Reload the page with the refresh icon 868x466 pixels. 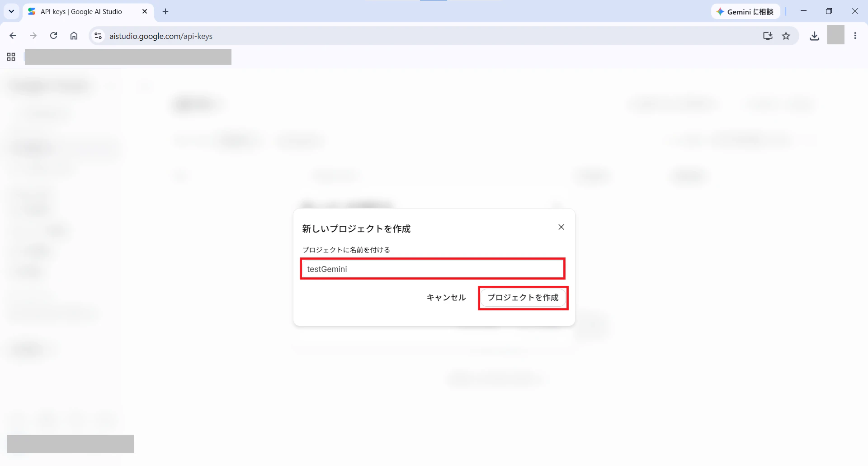(53, 36)
